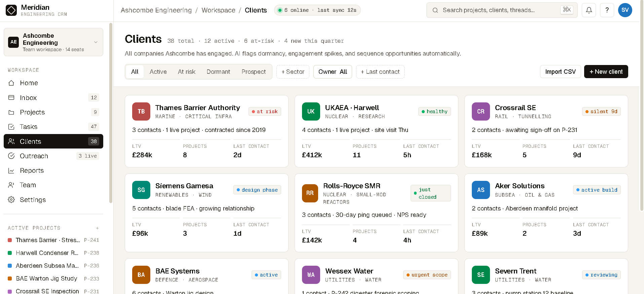Click BA avatar of BAE Systems
The image size is (644, 294).
[x=141, y=275]
